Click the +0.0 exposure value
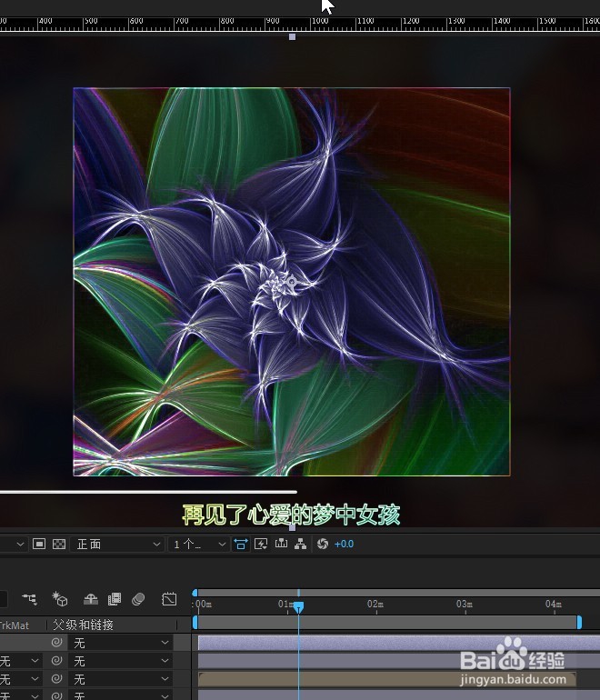 click(344, 545)
